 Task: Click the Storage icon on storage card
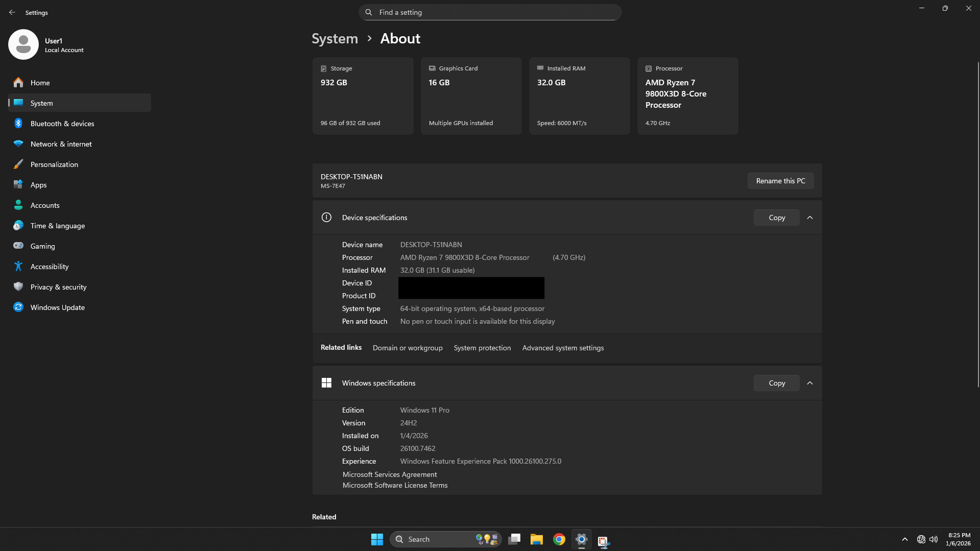[323, 68]
